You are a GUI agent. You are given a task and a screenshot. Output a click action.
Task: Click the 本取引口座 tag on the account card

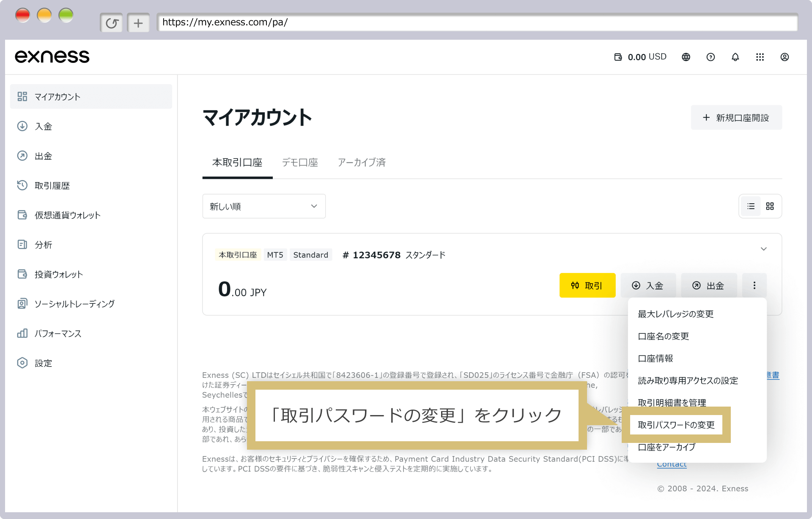[x=238, y=255]
